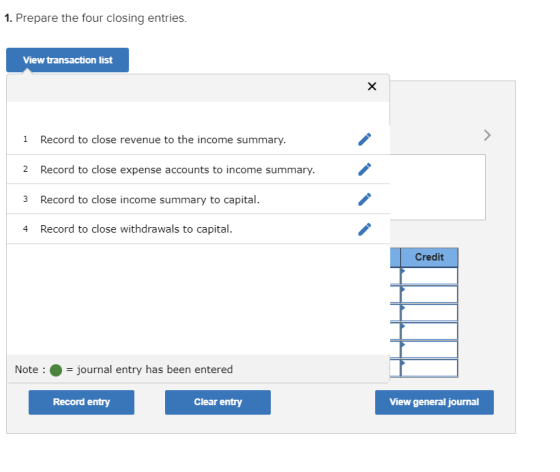Click the fifth Credit input cell
The image size is (560, 472).
click(x=429, y=350)
